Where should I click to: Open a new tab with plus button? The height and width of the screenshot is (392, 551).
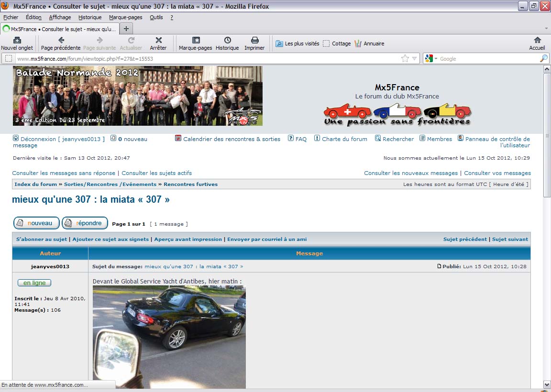click(126, 29)
